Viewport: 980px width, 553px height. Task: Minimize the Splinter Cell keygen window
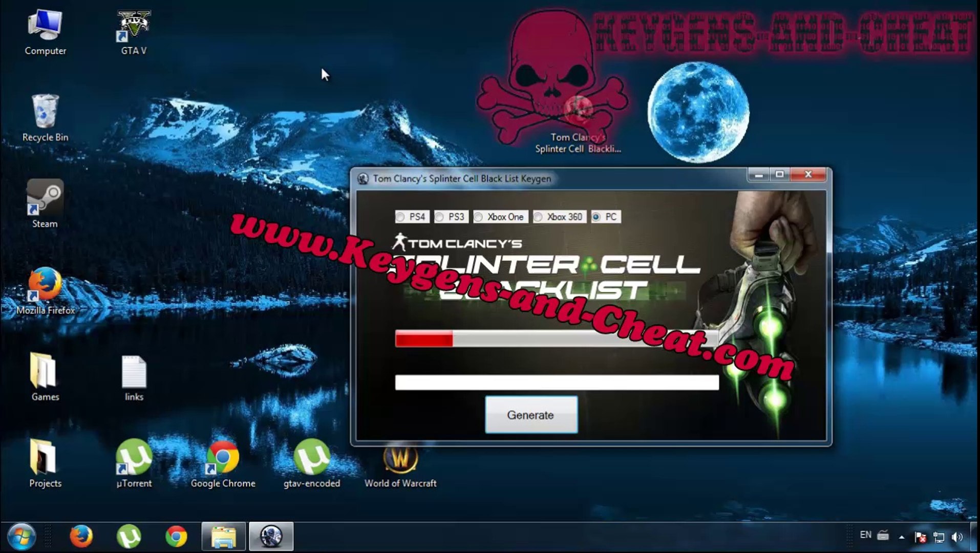tap(759, 175)
